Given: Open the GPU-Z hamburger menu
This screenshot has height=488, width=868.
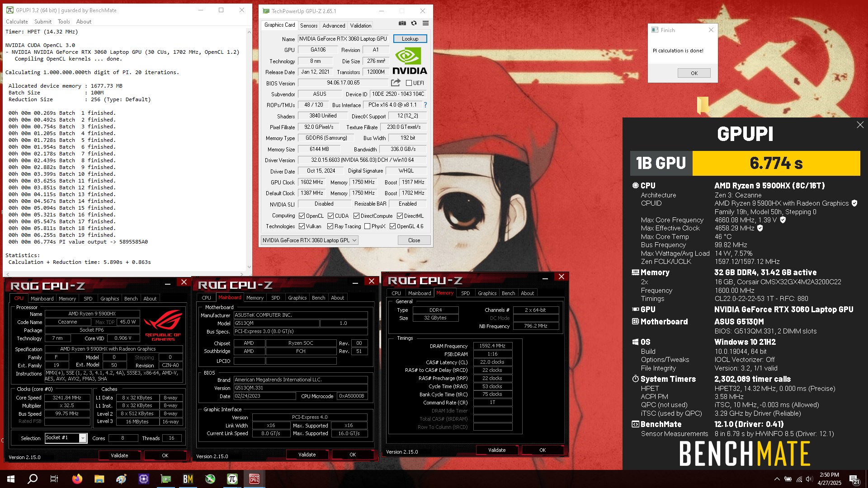Looking at the screenshot, I should pos(425,23).
